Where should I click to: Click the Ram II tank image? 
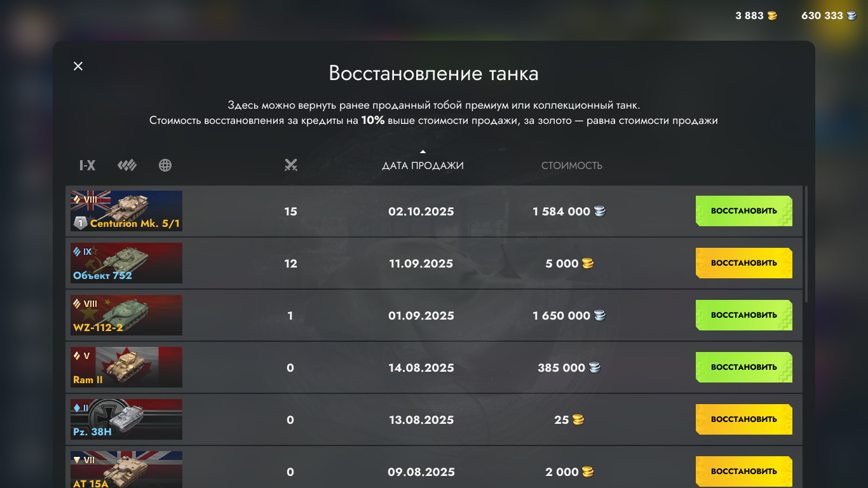pos(126,367)
